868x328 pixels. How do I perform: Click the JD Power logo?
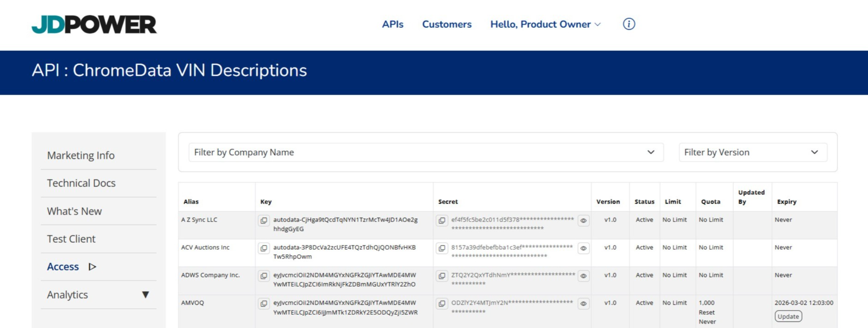pos(94,24)
